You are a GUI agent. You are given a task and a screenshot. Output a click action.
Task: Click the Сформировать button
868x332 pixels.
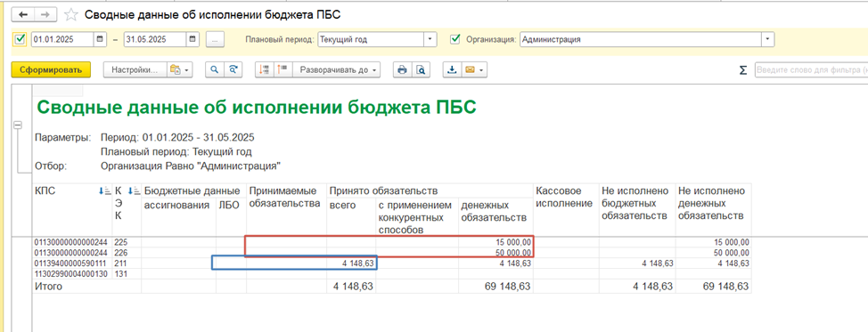coord(51,69)
